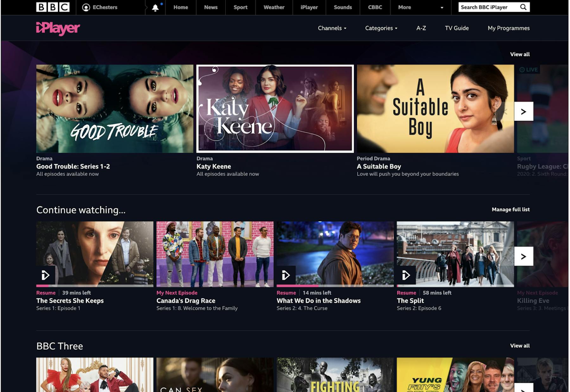The width and height of the screenshot is (570, 392).
Task: Open News in BBC top navigation
Action: [211, 7]
